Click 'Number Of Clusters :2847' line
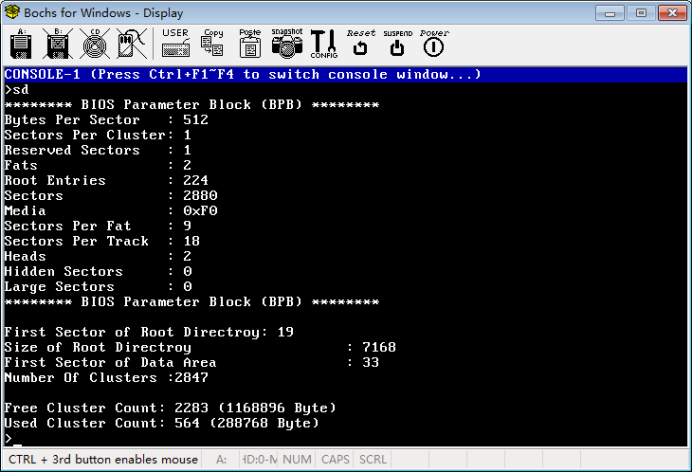 tap(106, 378)
